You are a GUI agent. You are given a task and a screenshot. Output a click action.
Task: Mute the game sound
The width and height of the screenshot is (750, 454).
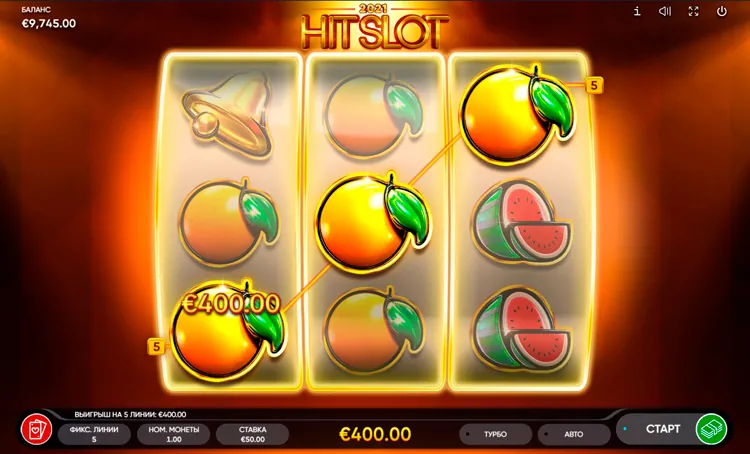tap(665, 11)
